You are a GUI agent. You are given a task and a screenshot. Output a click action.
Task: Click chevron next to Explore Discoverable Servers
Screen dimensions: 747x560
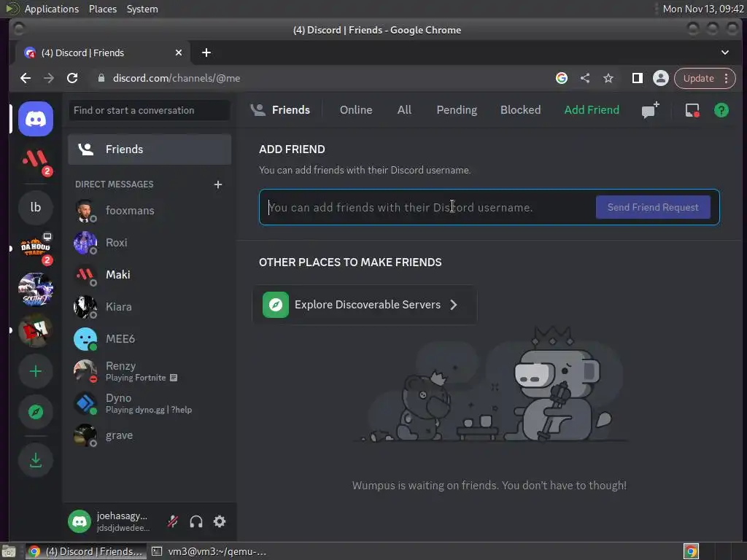454,305
